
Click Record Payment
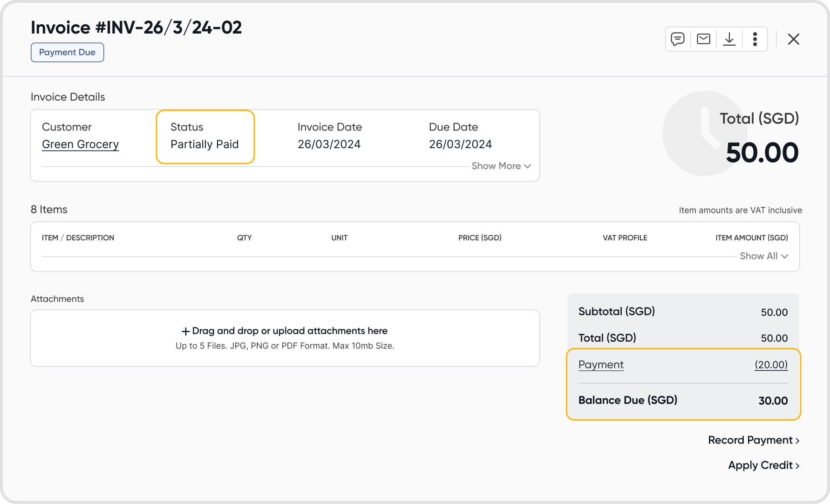tap(754, 440)
